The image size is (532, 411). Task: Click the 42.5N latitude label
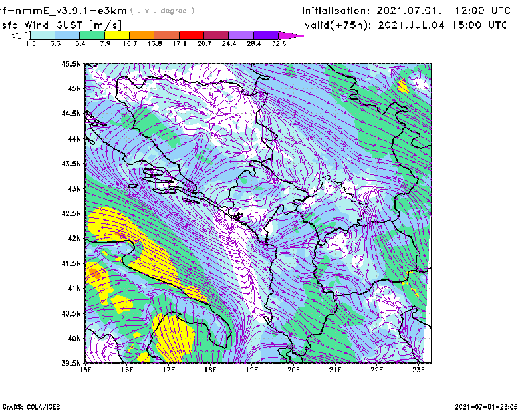coord(71,213)
